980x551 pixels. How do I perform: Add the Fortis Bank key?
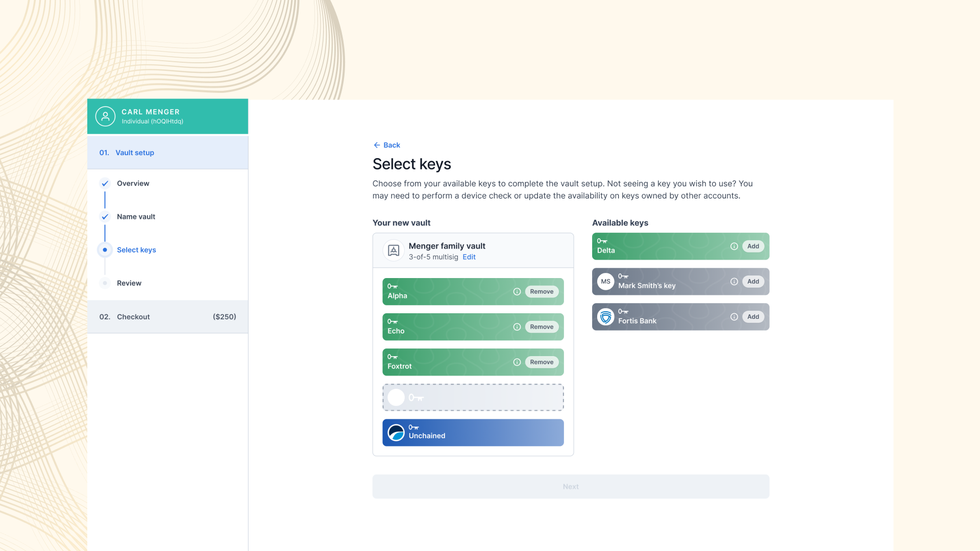point(753,317)
